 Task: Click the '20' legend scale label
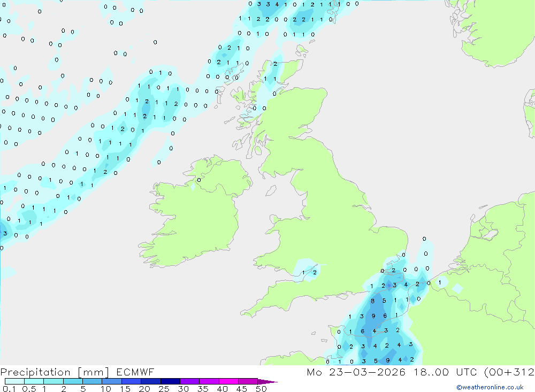[x=144, y=389]
